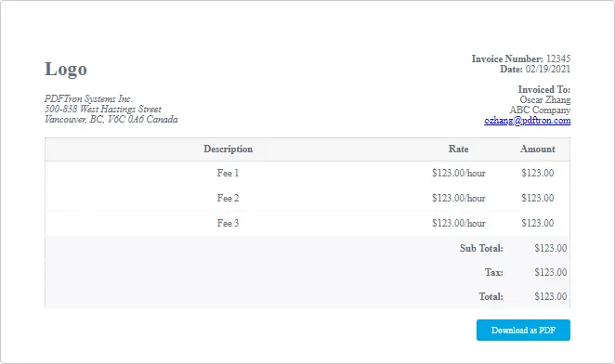Click the Description column header
This screenshot has height=364, width=615.
tap(228, 149)
